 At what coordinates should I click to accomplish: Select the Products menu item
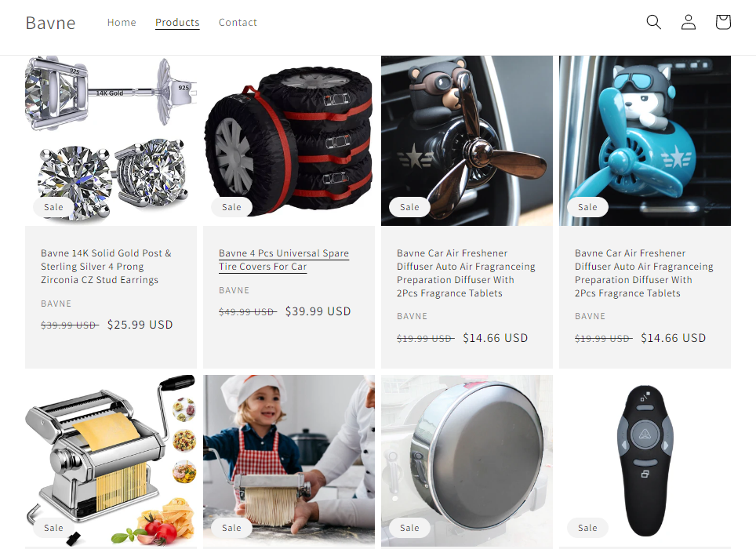point(177,22)
